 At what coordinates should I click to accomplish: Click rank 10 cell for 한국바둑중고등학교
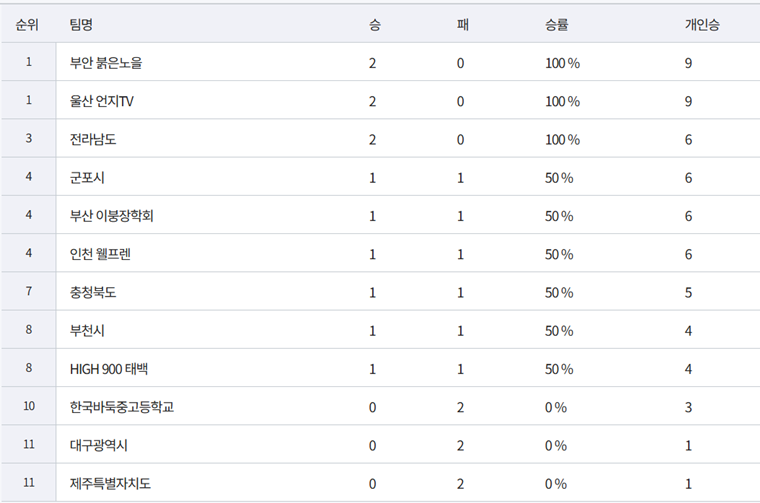tap(29, 406)
